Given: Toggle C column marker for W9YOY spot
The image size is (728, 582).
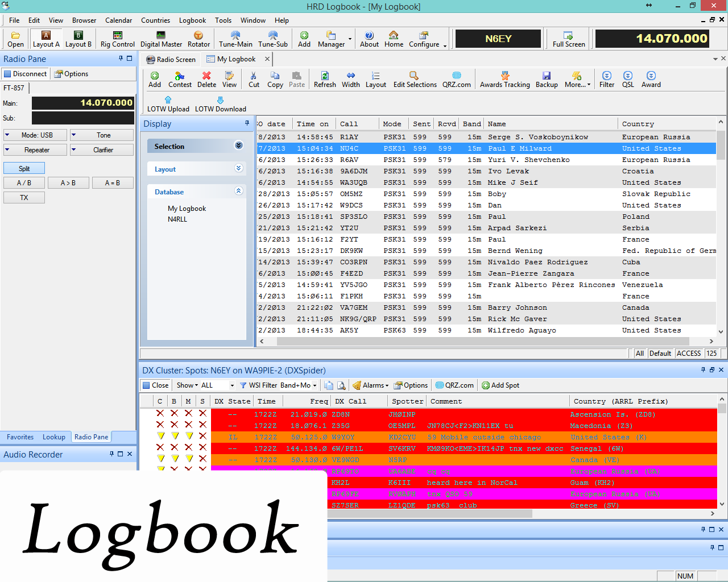Looking at the screenshot, I should click(160, 436).
